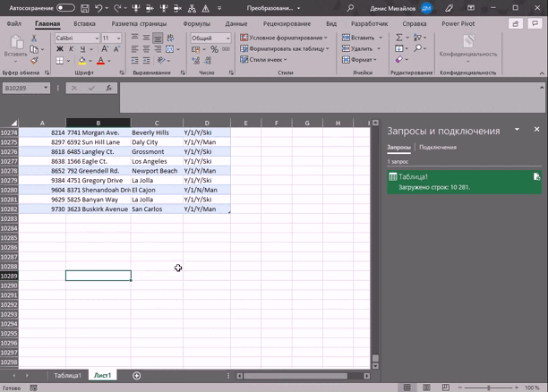Toggle bold formatting
This screenshot has width=548, height=392.
point(60,49)
